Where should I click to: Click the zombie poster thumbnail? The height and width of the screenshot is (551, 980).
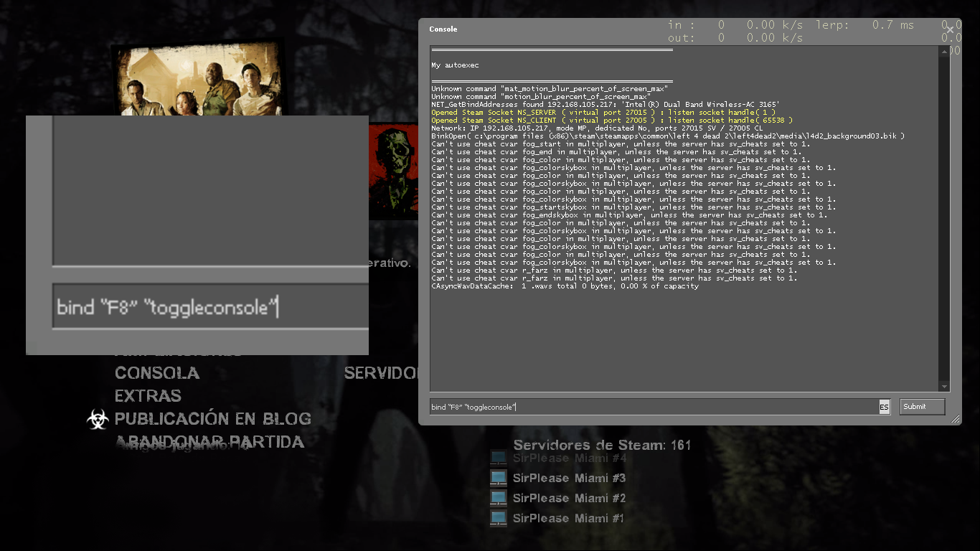click(393, 172)
